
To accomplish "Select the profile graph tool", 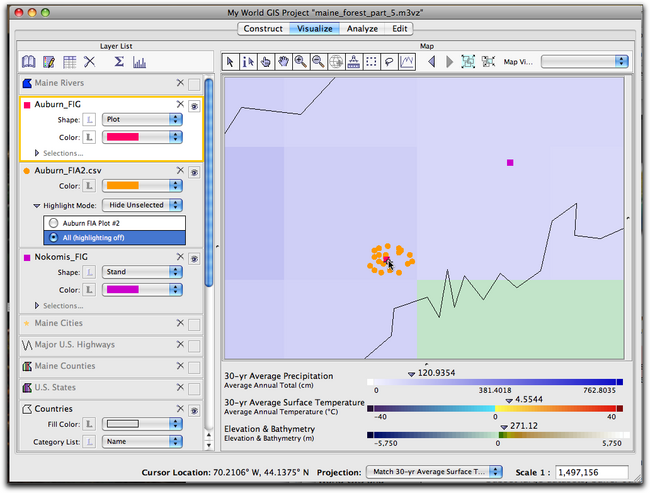I will [x=407, y=62].
